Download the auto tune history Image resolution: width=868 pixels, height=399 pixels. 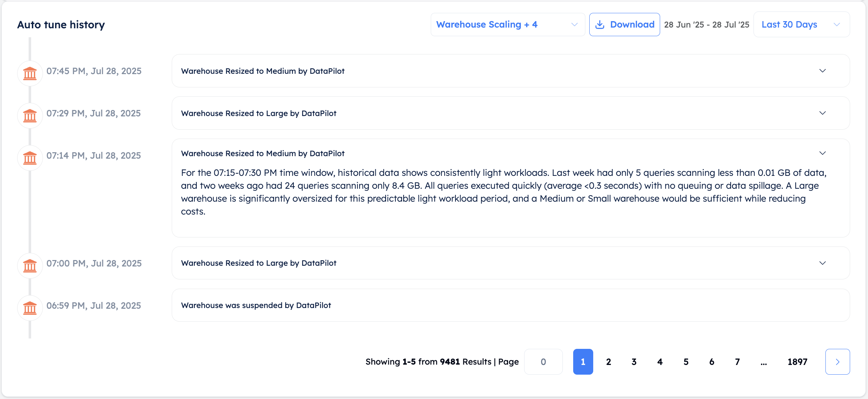[624, 24]
